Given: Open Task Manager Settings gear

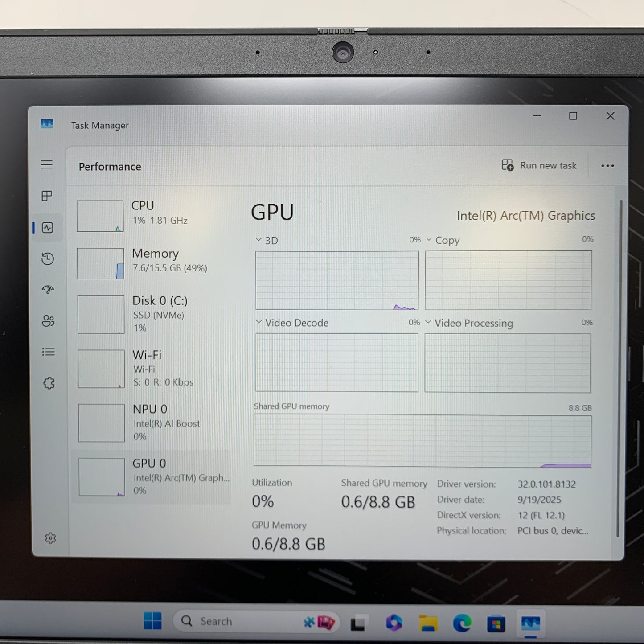Looking at the screenshot, I should [x=51, y=538].
